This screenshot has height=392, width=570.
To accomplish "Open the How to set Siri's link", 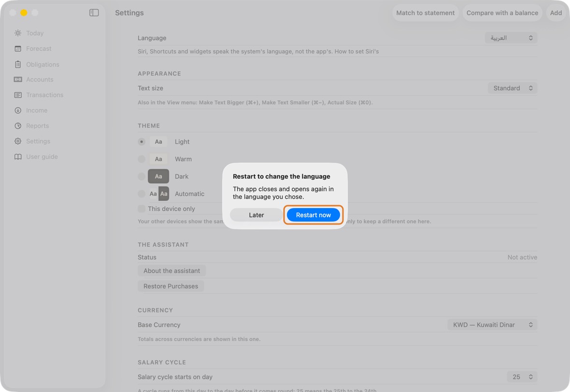I will pyautogui.click(x=356, y=52).
